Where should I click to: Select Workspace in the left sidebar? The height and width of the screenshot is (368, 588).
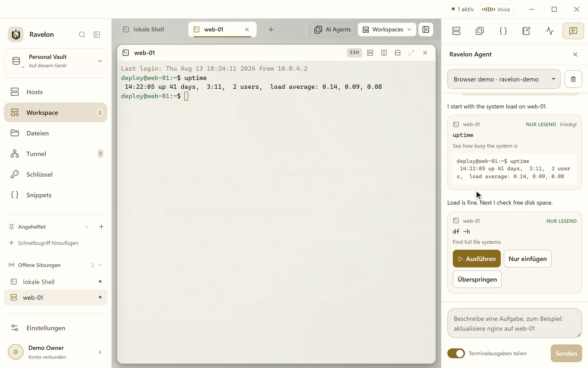(56, 112)
